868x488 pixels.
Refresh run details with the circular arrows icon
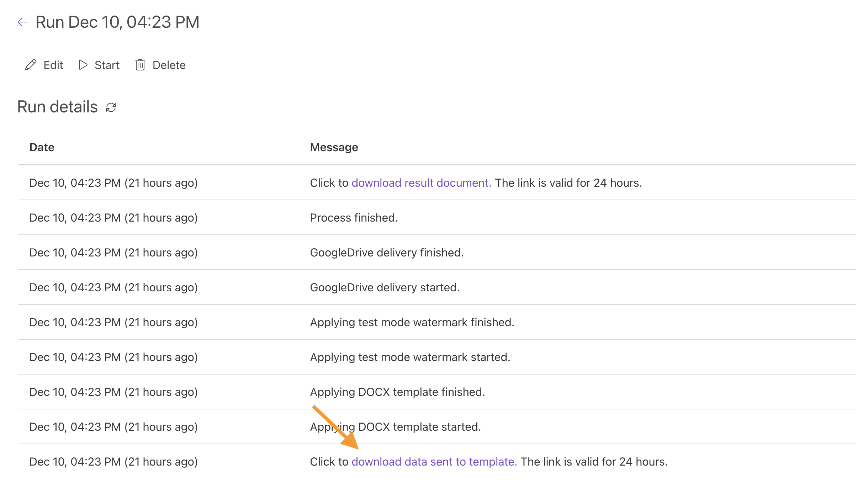pos(111,107)
